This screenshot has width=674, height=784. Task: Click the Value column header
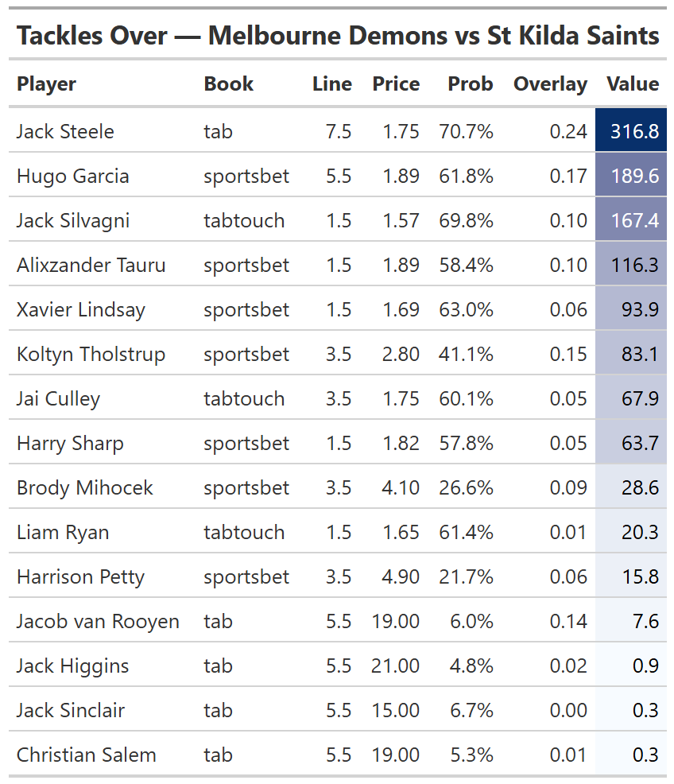click(x=633, y=84)
